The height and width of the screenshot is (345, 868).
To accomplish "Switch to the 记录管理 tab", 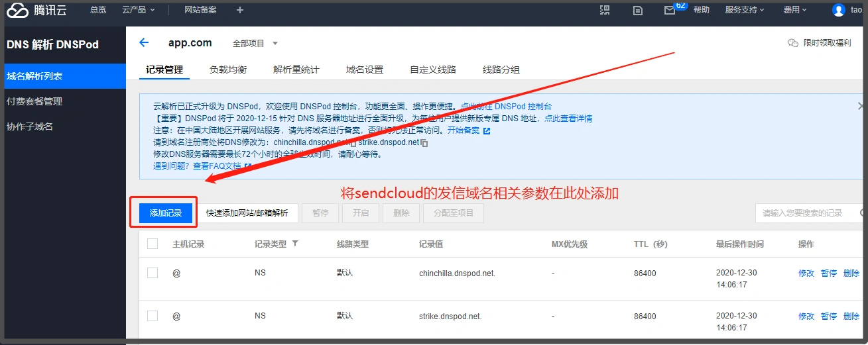I will pos(164,70).
